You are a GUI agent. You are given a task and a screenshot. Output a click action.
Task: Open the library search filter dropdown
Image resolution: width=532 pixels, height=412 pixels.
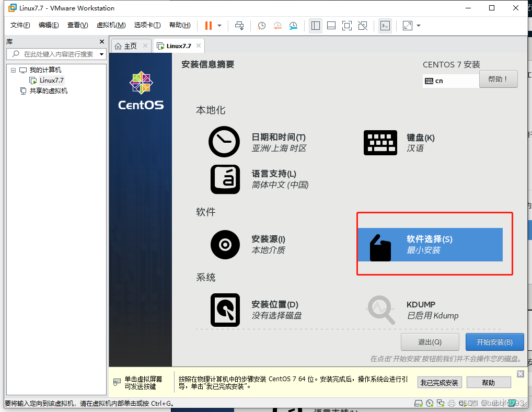coord(101,54)
